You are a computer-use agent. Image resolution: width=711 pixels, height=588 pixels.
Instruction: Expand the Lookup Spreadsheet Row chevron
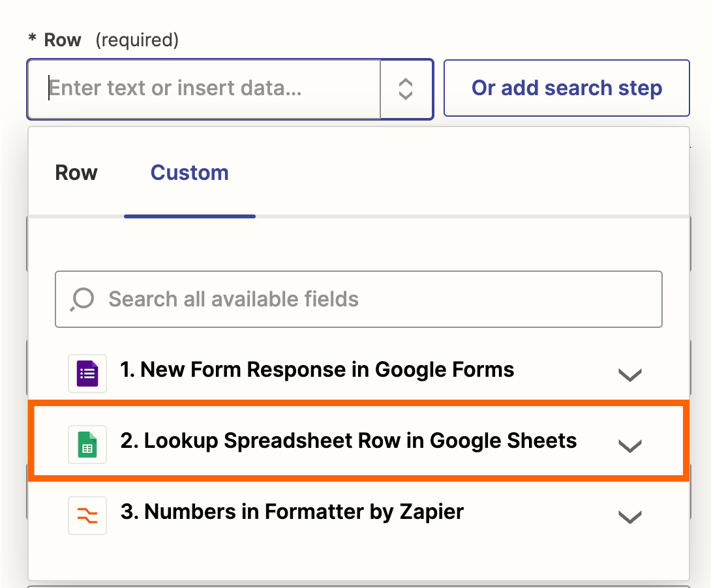[629, 446]
